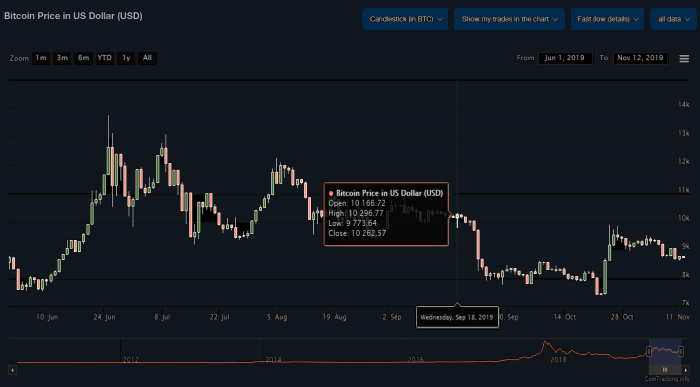Click the From date field Jun 1, 2019
700x387 pixels.
[x=566, y=58]
